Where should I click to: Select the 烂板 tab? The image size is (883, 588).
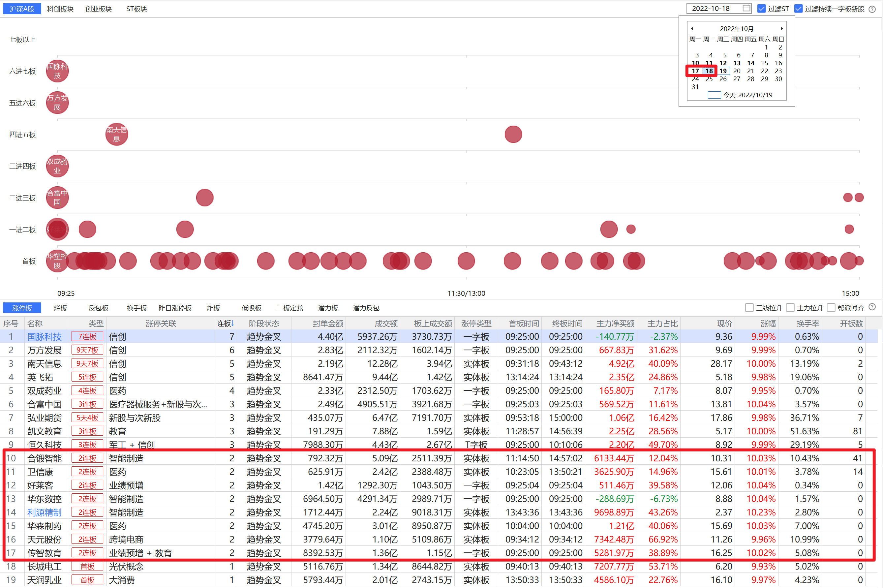[x=60, y=308]
